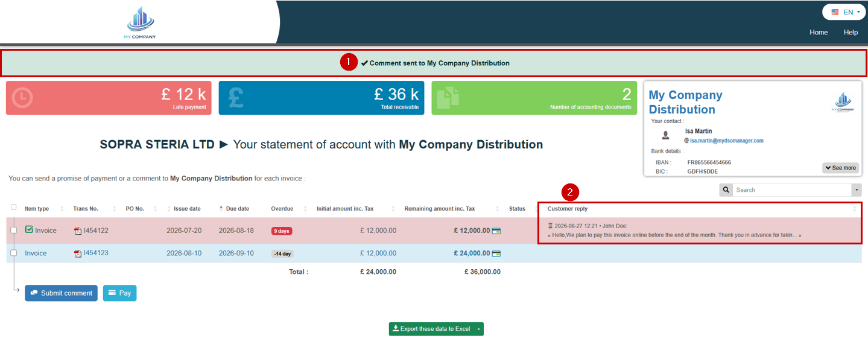Click the Search input field
The image size is (868, 347).
(x=792, y=190)
